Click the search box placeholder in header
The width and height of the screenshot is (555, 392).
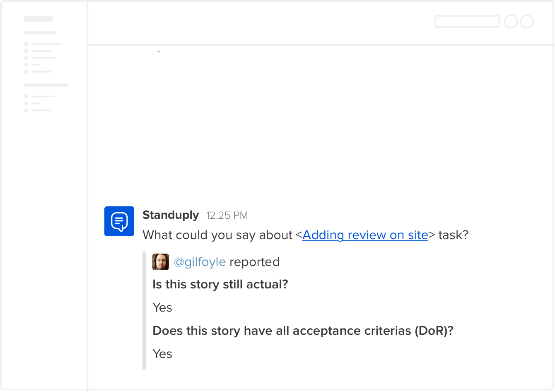coord(467,22)
